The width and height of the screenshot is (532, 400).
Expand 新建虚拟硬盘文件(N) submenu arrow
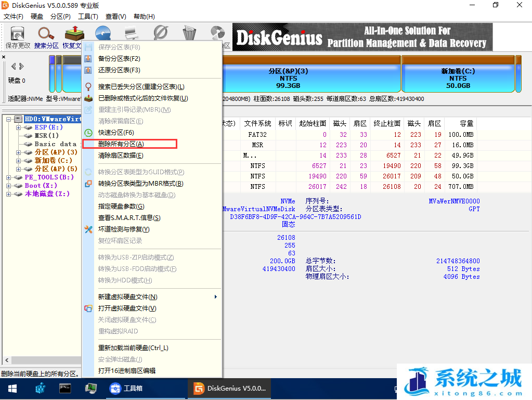215,297
